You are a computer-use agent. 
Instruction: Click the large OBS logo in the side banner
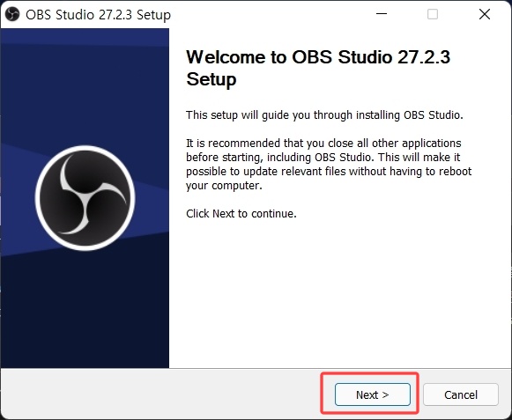coord(85,198)
